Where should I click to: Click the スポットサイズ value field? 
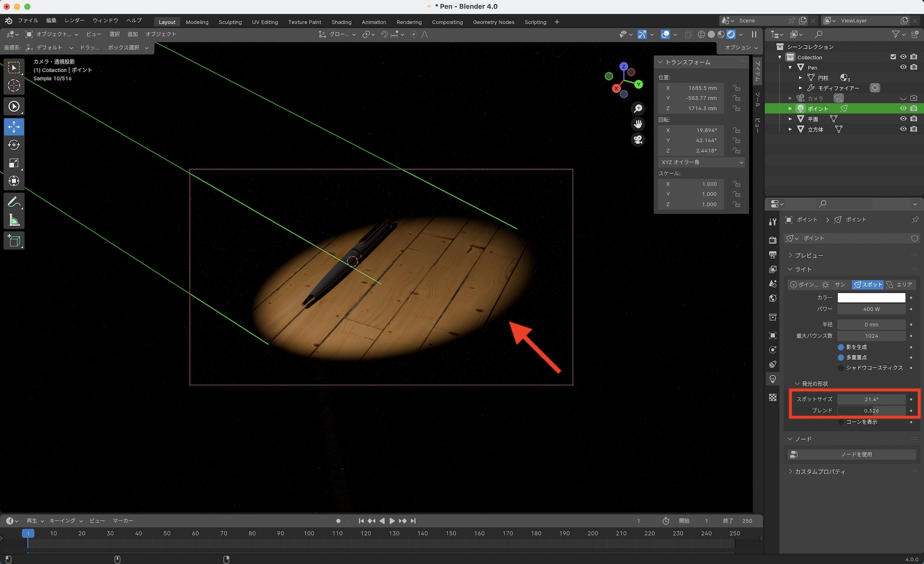coord(871,399)
